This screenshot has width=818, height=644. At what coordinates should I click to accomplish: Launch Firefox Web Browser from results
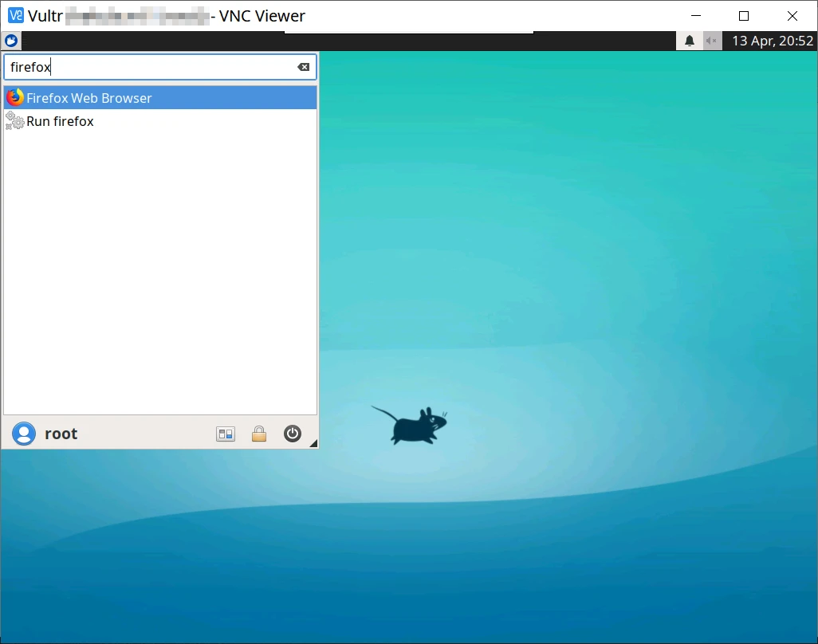[160, 98]
